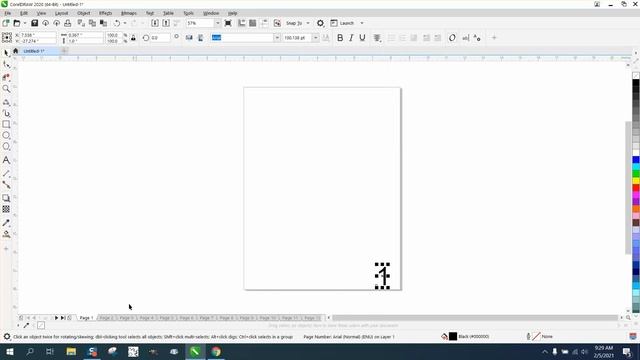Viewport: 640px width, 360px height.
Task: Select the Transparency checkerboard tool
Action: point(6,209)
